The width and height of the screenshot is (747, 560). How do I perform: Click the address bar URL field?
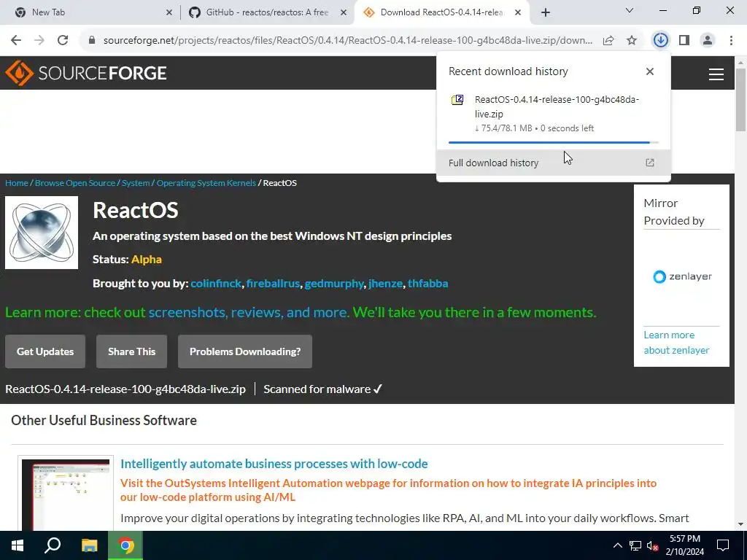click(x=348, y=41)
